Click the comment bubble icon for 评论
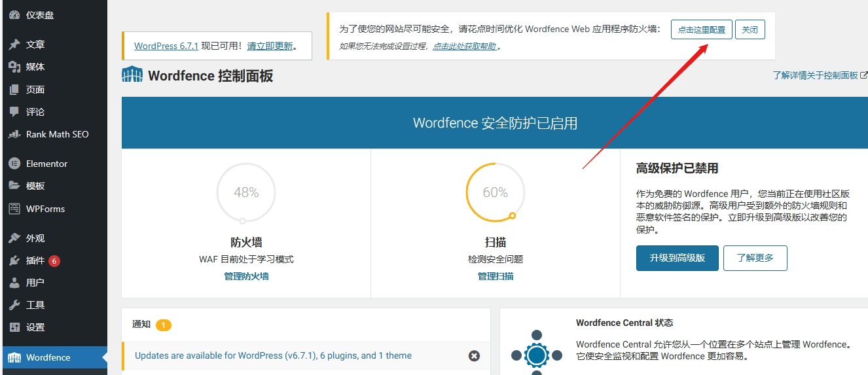This screenshot has width=868, height=375. [x=14, y=112]
